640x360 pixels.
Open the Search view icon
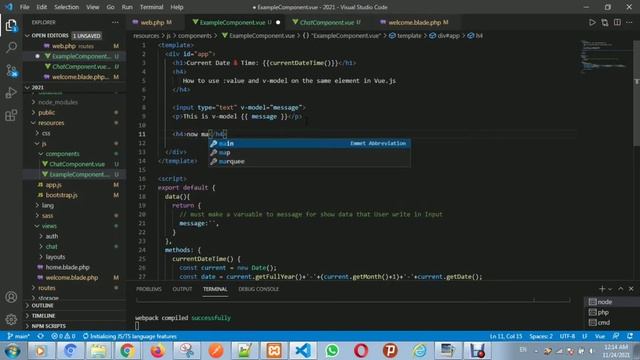click(11, 48)
